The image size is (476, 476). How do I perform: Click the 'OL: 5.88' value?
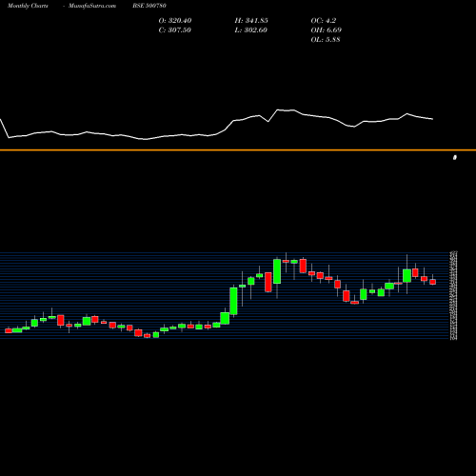point(326,40)
